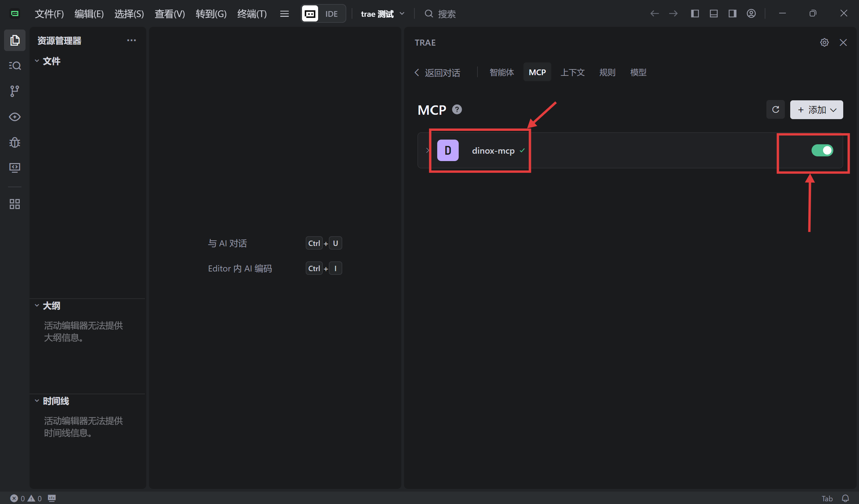Open the 选择(S) menu
859x504 pixels.
(x=129, y=14)
